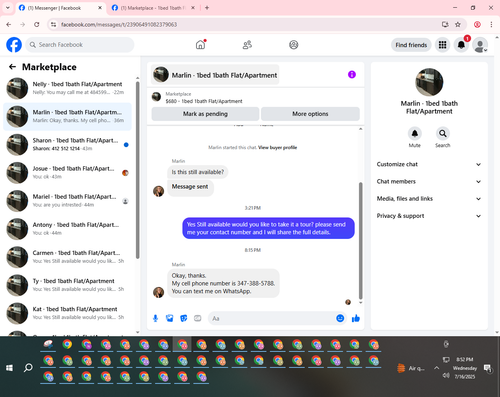Switch to the Messenger | Facebook tab
This screenshot has width=500, height=397.
click(x=60, y=8)
